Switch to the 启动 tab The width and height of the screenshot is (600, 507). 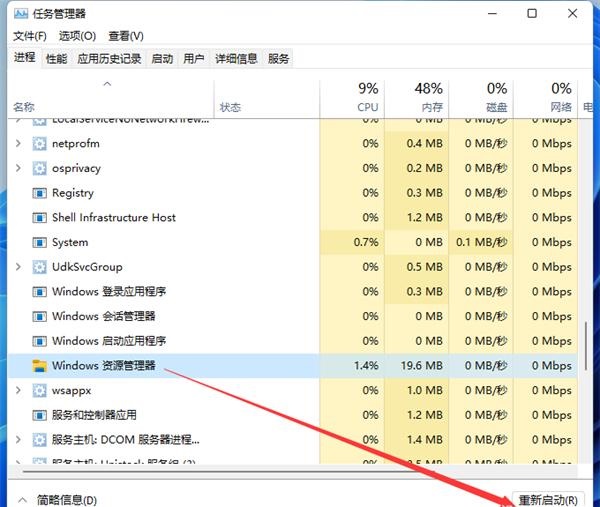coord(162,59)
